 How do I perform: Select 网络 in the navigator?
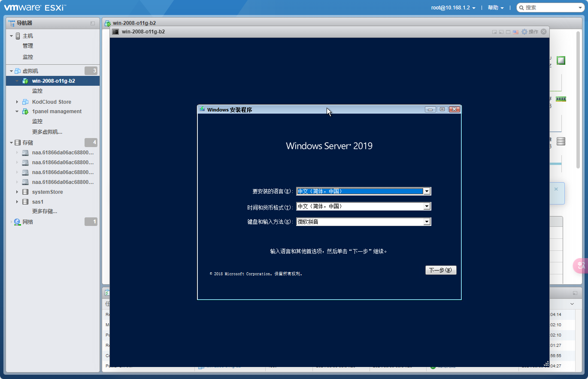[28, 222]
